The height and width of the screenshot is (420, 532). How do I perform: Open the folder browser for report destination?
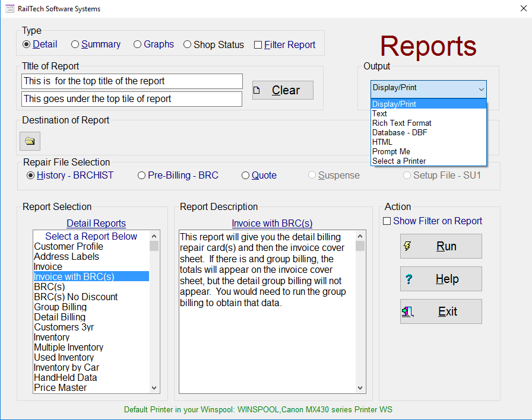tap(30, 141)
